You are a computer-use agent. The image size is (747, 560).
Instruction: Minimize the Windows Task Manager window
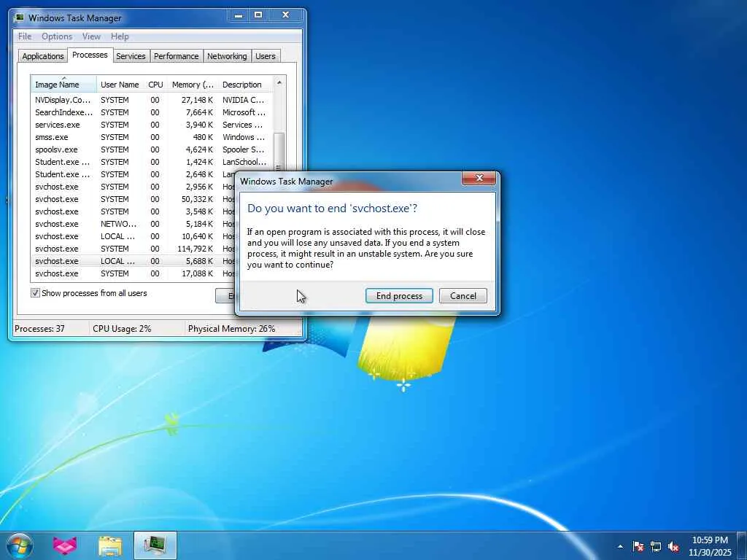[x=239, y=15]
